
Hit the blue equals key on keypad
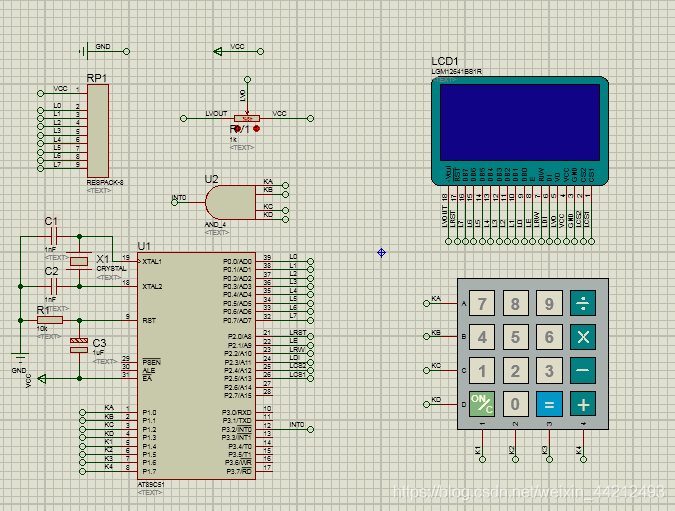(549, 404)
